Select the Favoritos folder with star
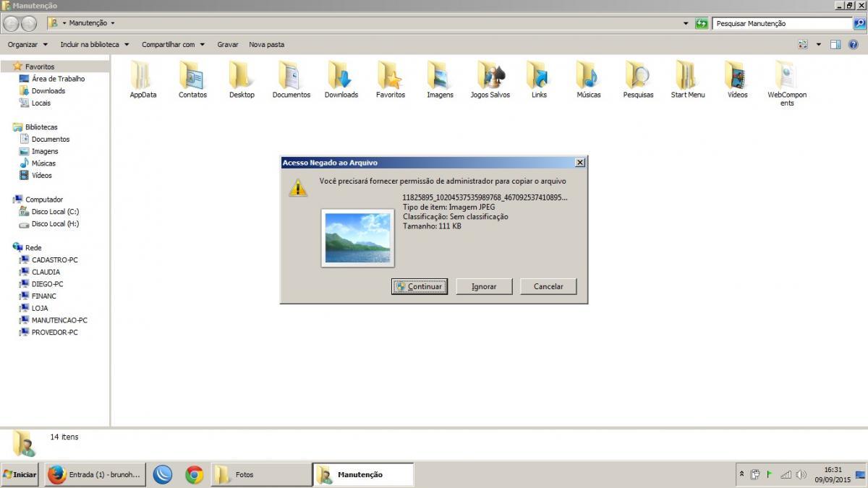The width and height of the screenshot is (868, 488). [390, 75]
